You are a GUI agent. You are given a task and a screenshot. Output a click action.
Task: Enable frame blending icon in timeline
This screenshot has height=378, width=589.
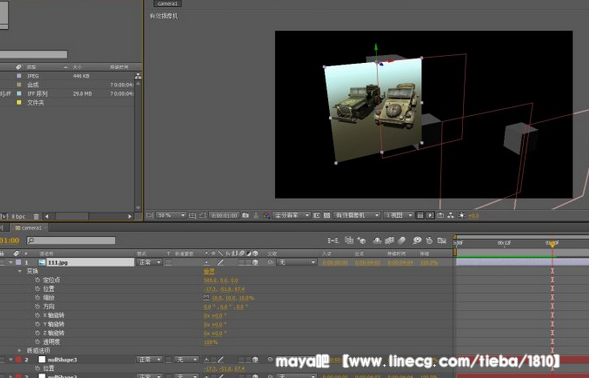tap(390, 240)
